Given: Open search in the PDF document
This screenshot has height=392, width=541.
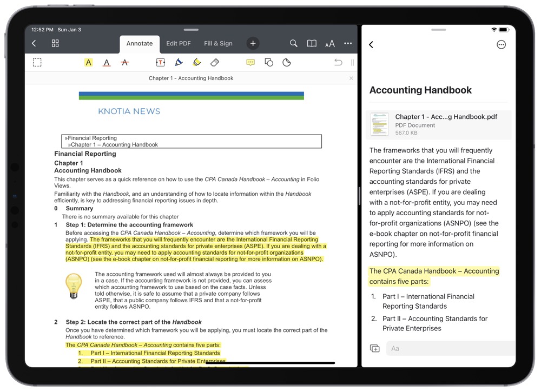Looking at the screenshot, I should [294, 43].
